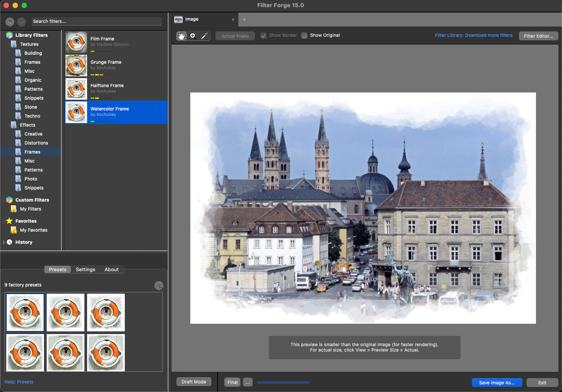Click the add new tab plus icon

point(244,20)
